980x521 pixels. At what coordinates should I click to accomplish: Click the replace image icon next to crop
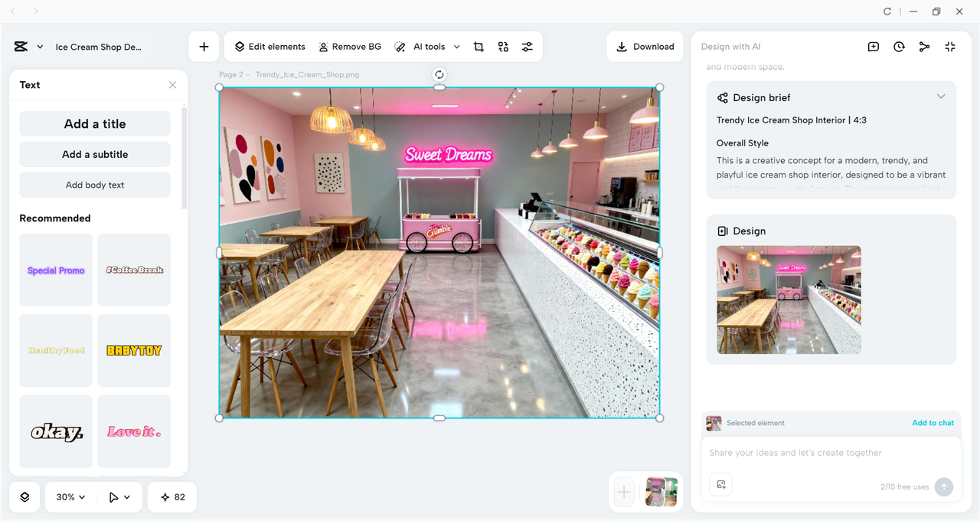pyautogui.click(x=503, y=46)
